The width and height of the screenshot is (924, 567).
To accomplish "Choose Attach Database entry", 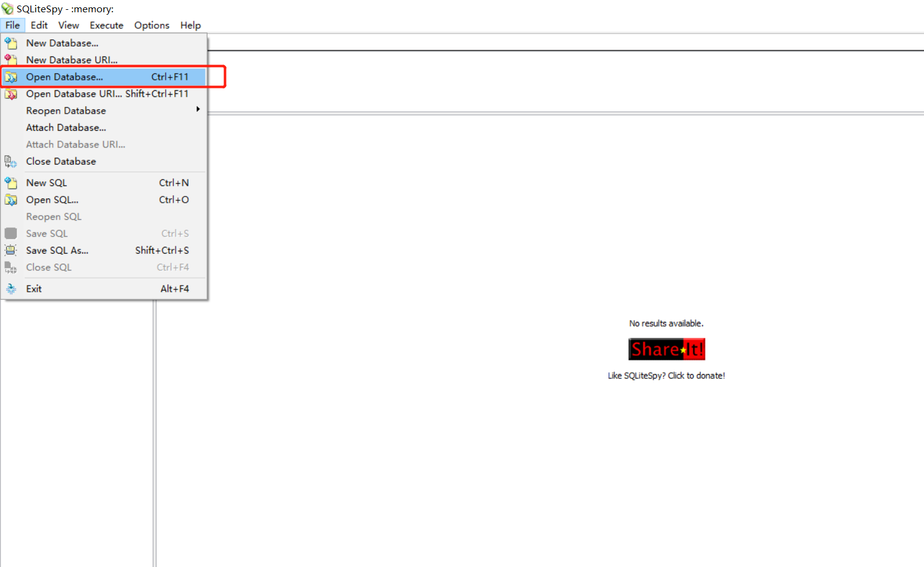I will coord(66,127).
